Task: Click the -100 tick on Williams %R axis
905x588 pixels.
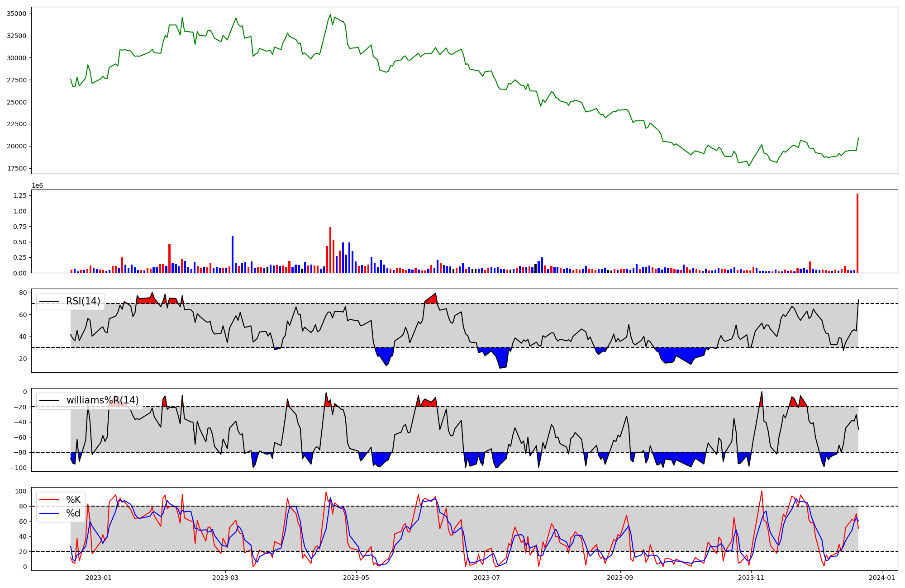Action: pos(19,468)
